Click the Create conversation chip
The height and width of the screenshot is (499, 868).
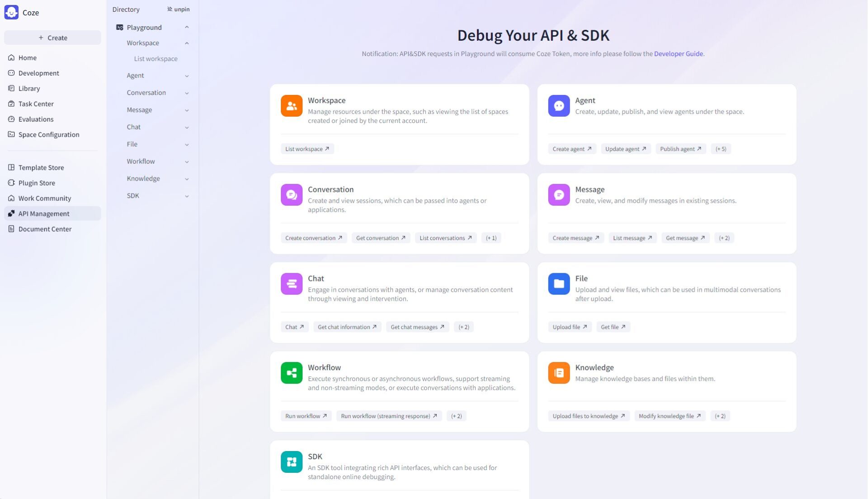click(313, 238)
